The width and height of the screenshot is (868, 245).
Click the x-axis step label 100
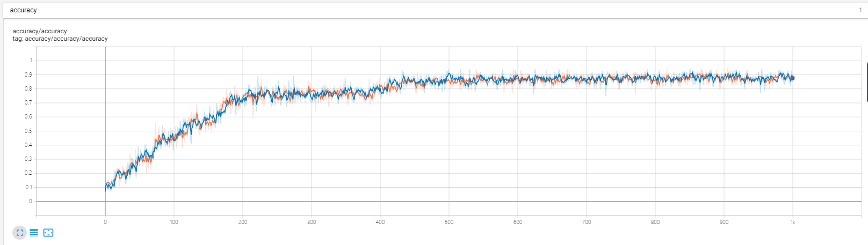point(174,222)
